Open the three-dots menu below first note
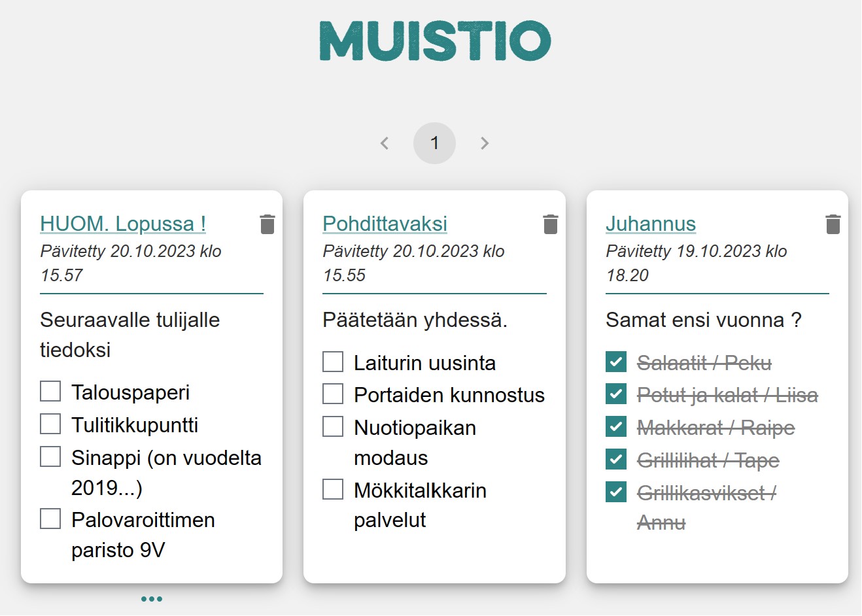Image resolution: width=862 pixels, height=616 pixels. [x=152, y=599]
